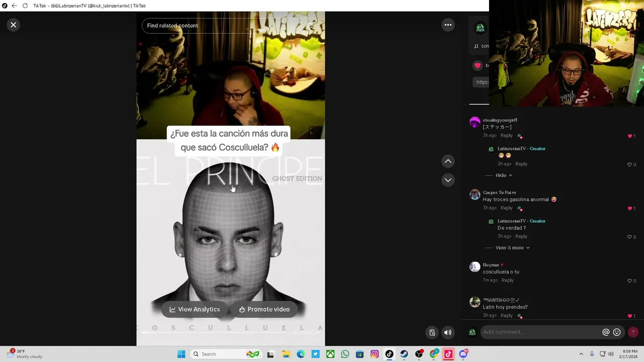Collapse replies with the Hide chevron
Viewport: 644px width, 362px height.
tap(510, 175)
